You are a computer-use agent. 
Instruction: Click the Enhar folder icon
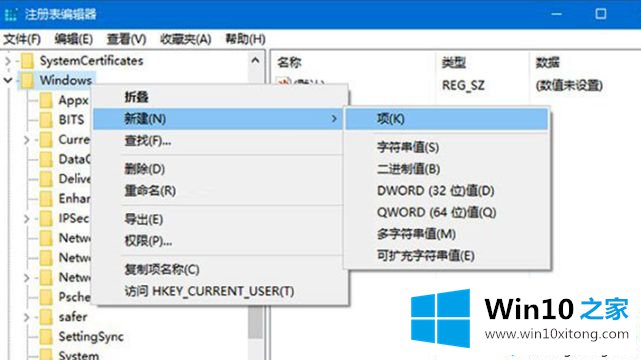[46, 198]
